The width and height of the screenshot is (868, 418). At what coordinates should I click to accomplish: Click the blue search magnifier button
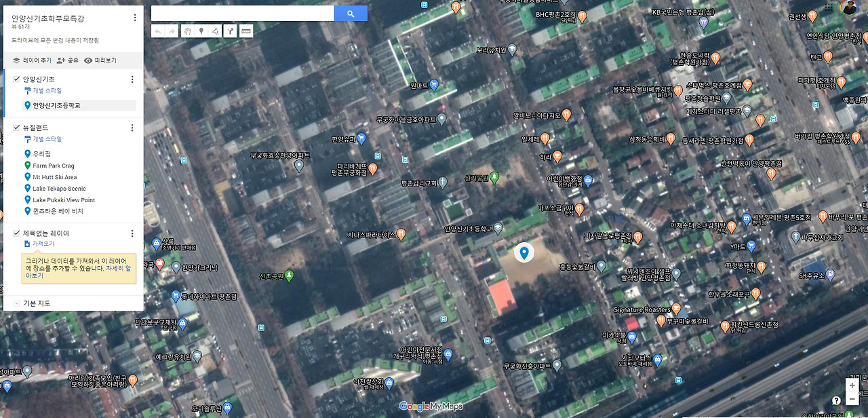351,14
